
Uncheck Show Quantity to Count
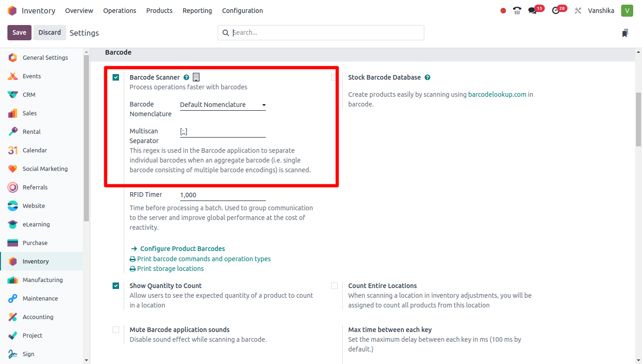116,286
